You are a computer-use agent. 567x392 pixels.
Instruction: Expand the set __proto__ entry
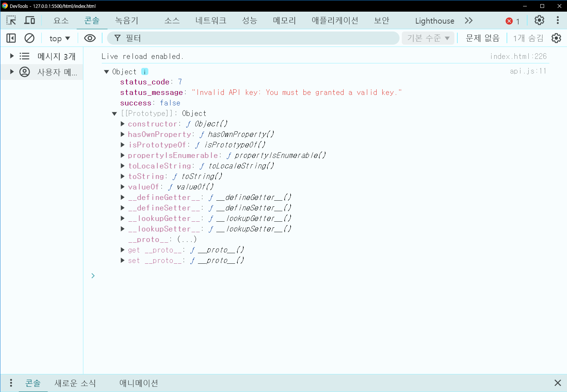tap(122, 260)
